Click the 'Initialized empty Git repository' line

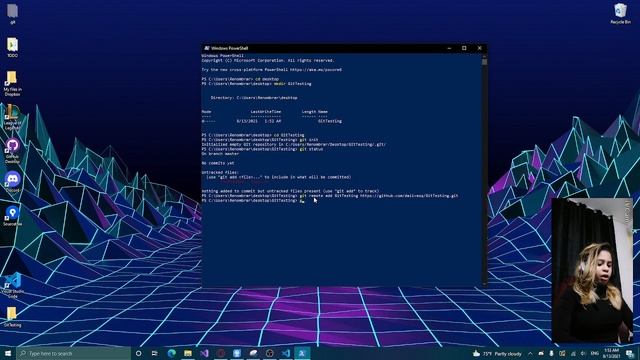(x=293, y=144)
